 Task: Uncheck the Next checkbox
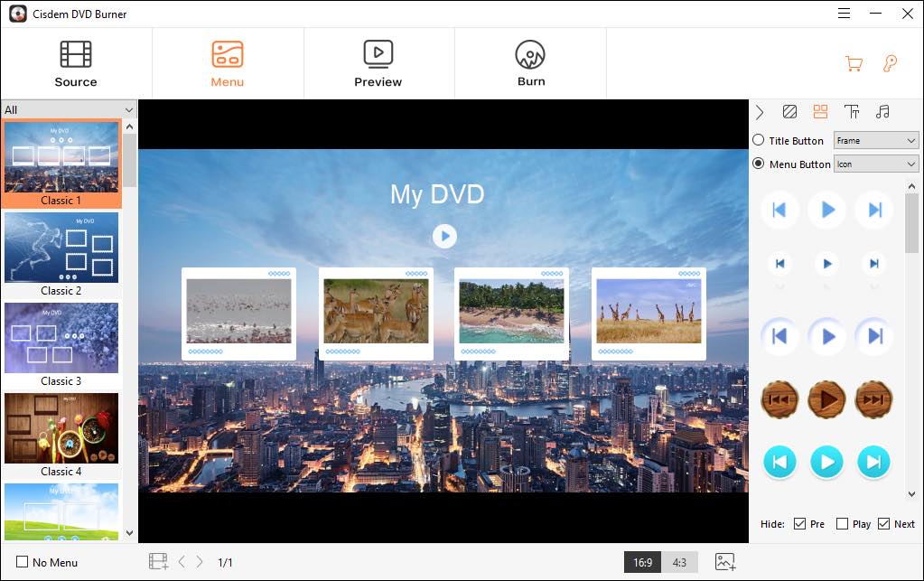[x=883, y=523]
